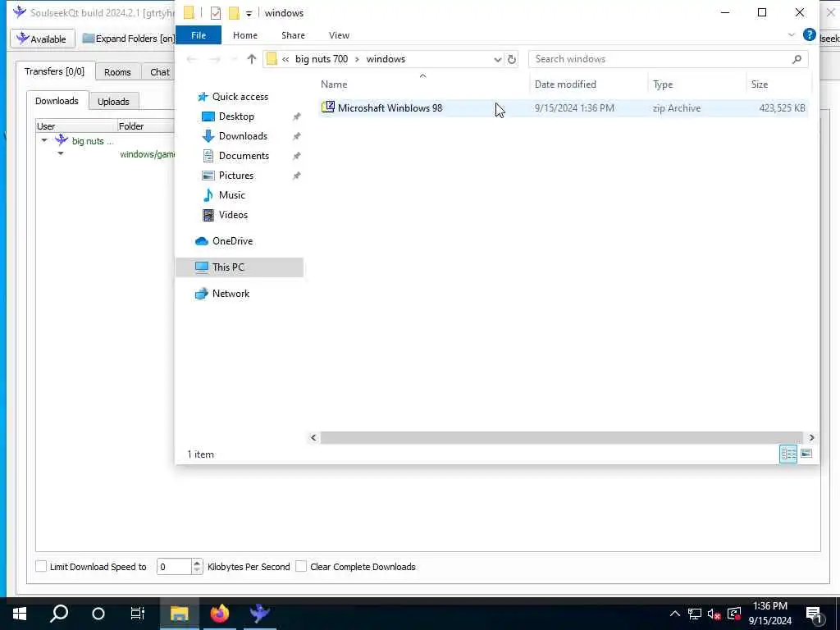Switch to Details view layout icon
840x630 pixels.
[x=788, y=454]
